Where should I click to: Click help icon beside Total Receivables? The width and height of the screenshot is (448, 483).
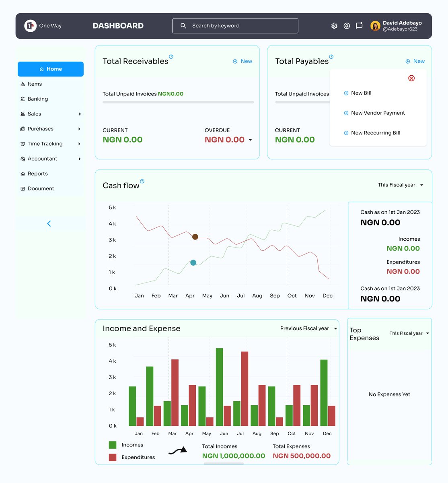[171, 57]
